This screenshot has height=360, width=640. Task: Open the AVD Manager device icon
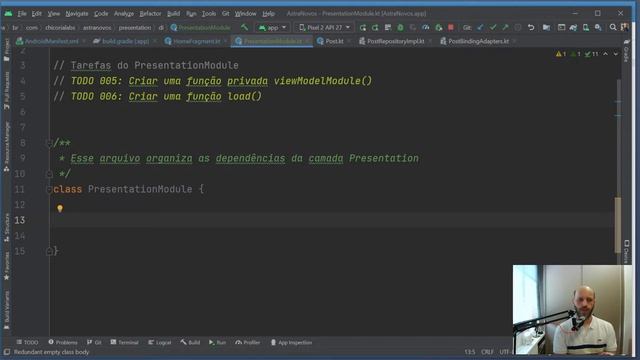coord(586,27)
